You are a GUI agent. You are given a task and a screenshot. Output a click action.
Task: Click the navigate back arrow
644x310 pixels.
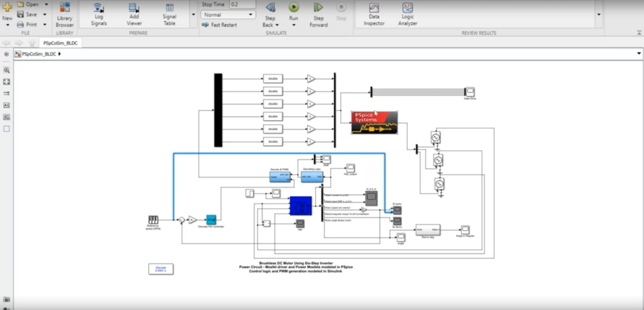point(6,43)
